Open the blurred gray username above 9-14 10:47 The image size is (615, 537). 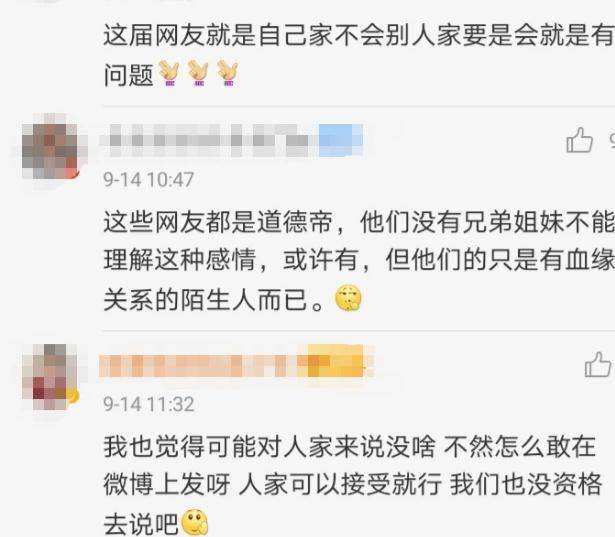click(x=210, y=140)
